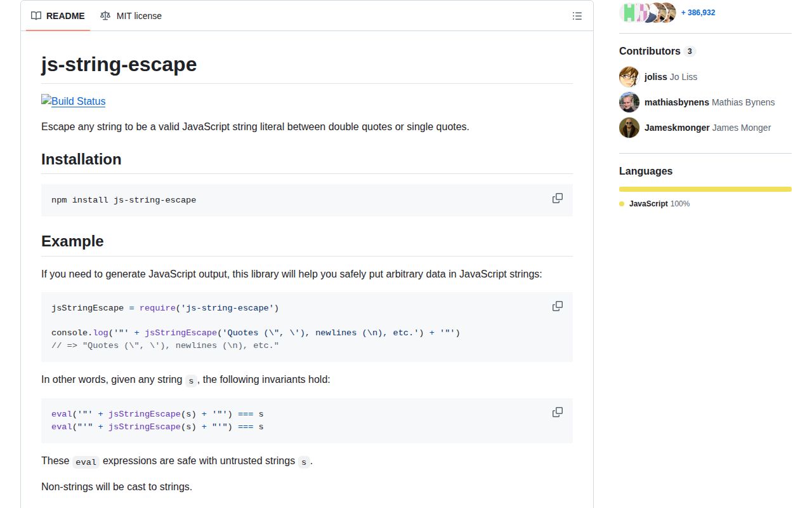Open the Contributors heading link
The image size is (812, 508).
point(657,51)
